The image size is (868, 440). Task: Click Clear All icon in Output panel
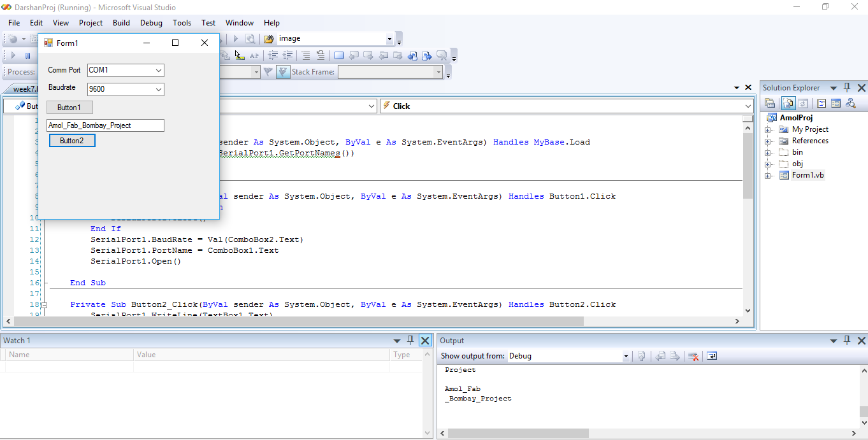pos(693,356)
